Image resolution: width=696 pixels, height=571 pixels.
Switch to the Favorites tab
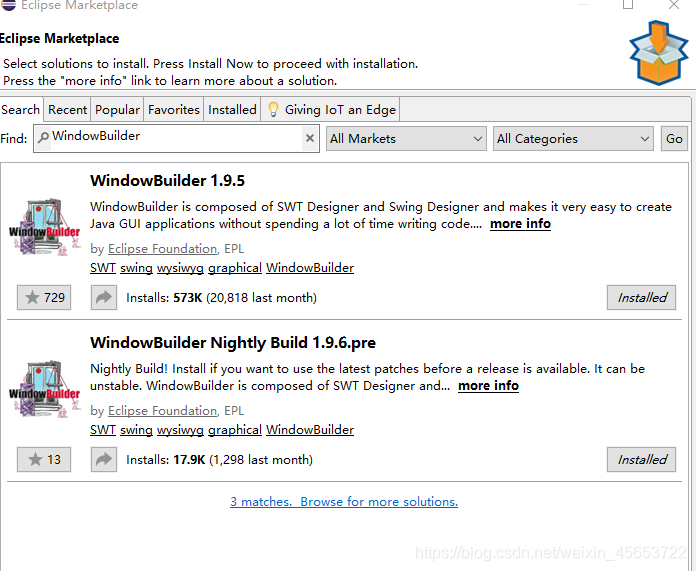(x=174, y=109)
